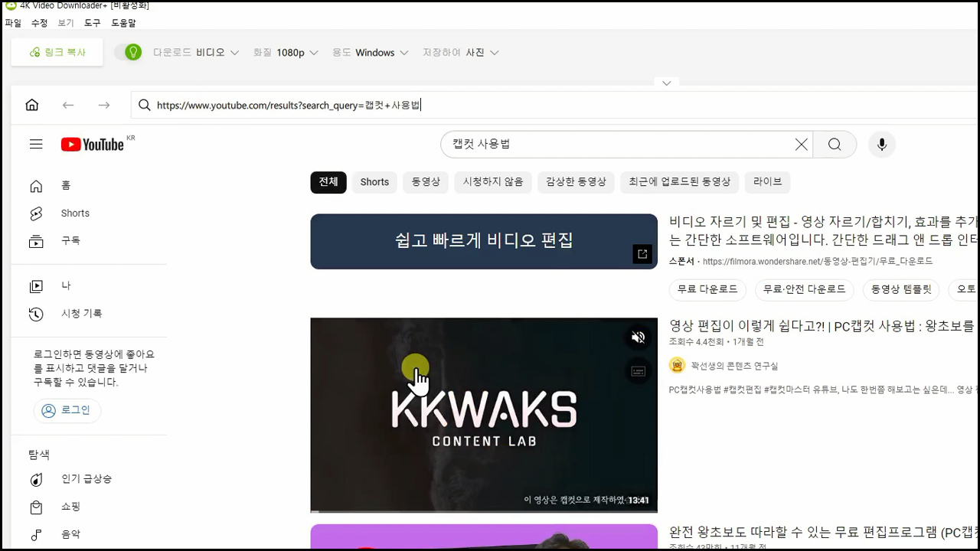Open the 저장하여 사진 folder dropdown
The height and width of the screenshot is (551, 980).
461,53
